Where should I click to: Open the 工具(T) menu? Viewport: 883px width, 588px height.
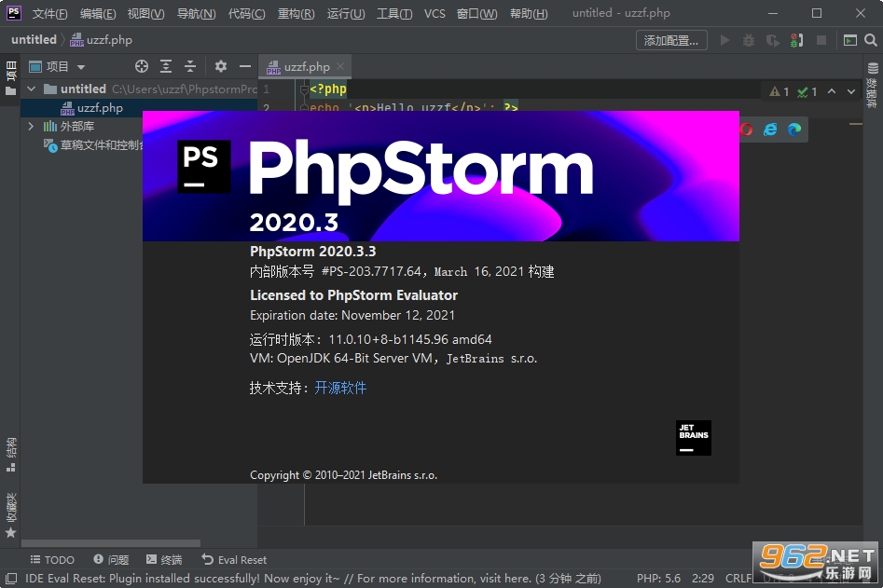(394, 13)
